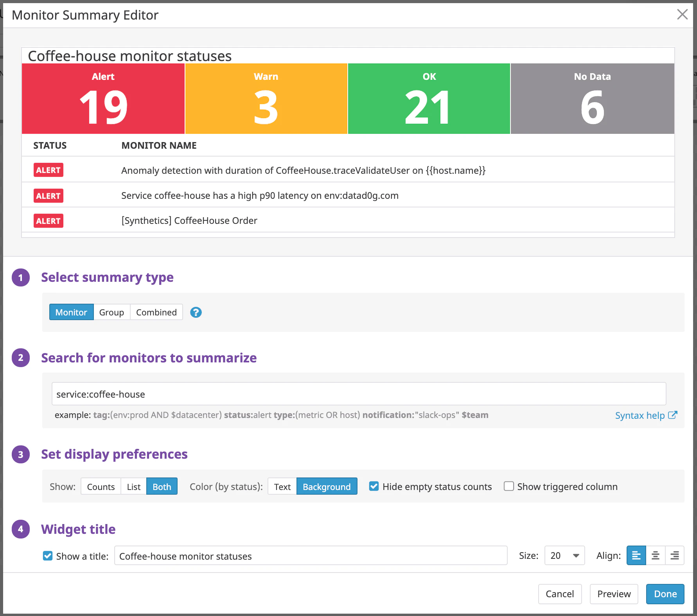Enable Show triggered column

(508, 486)
